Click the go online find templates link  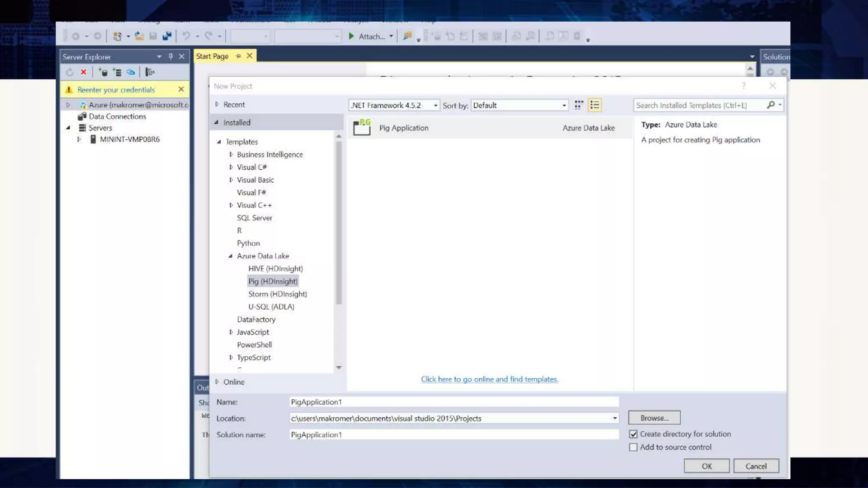click(489, 380)
